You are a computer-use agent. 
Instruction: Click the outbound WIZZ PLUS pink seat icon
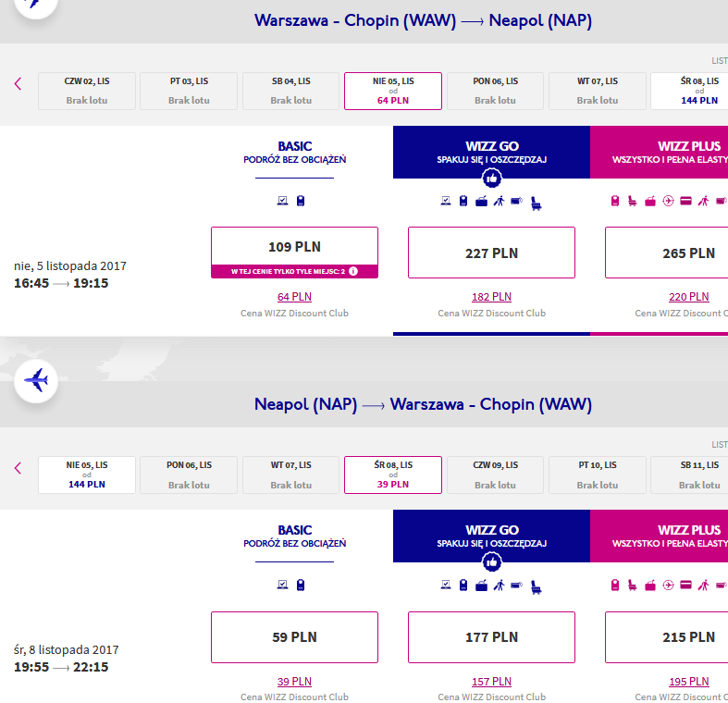[633, 201]
